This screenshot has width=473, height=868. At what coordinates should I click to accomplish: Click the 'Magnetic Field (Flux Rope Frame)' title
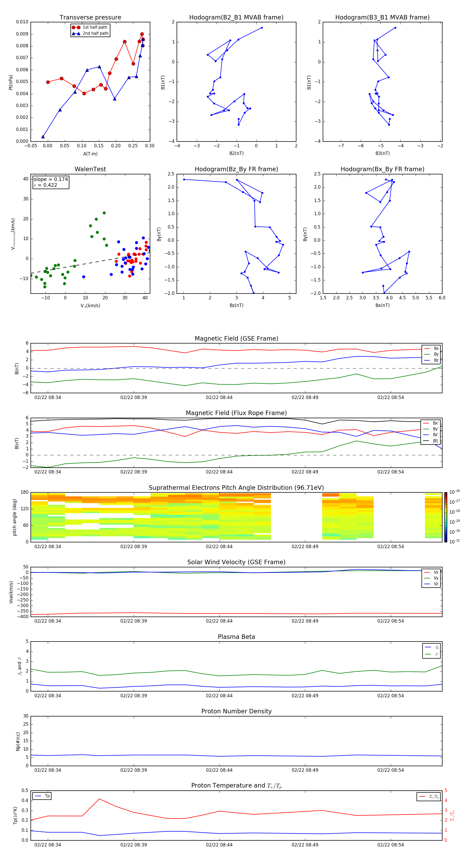tap(236, 413)
